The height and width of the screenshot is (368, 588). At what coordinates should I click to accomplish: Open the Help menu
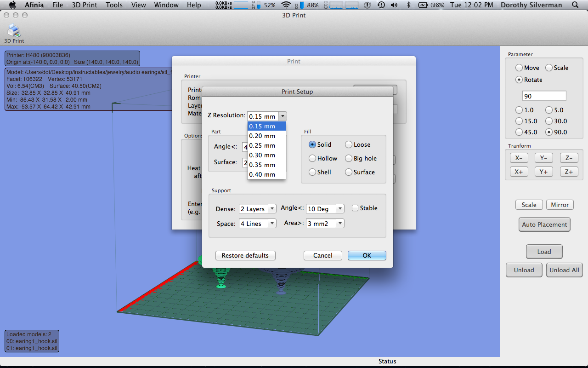194,5
